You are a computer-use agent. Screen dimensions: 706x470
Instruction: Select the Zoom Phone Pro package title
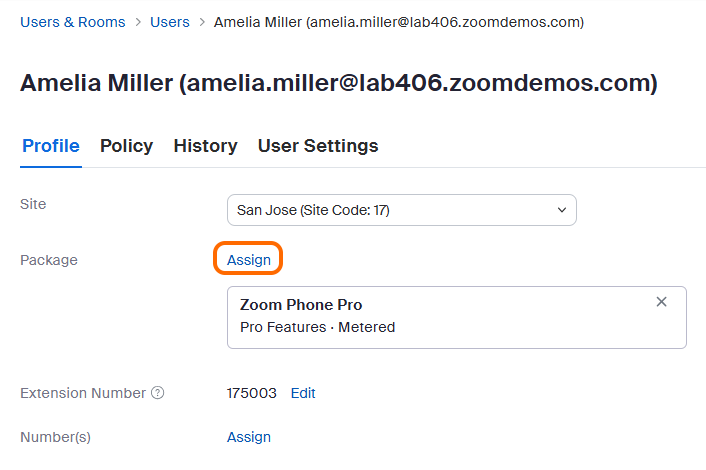coord(301,305)
